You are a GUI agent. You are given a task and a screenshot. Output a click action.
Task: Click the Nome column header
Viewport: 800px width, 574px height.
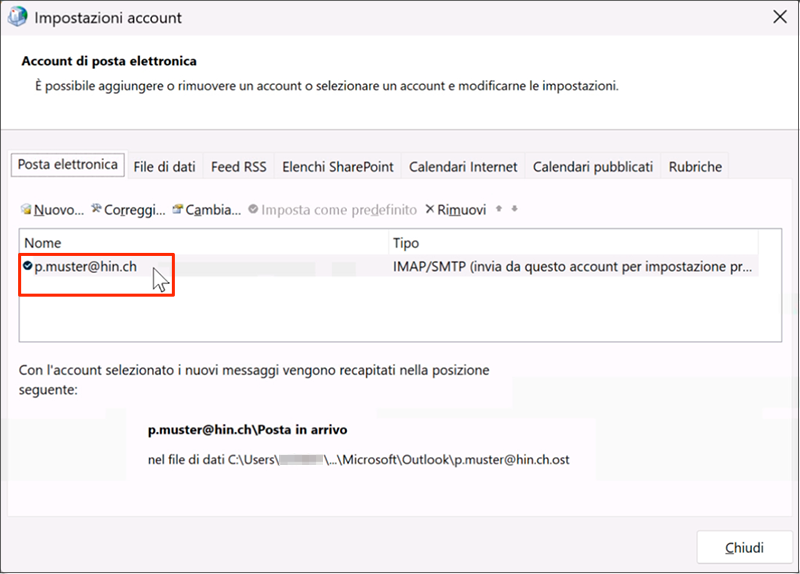204,243
